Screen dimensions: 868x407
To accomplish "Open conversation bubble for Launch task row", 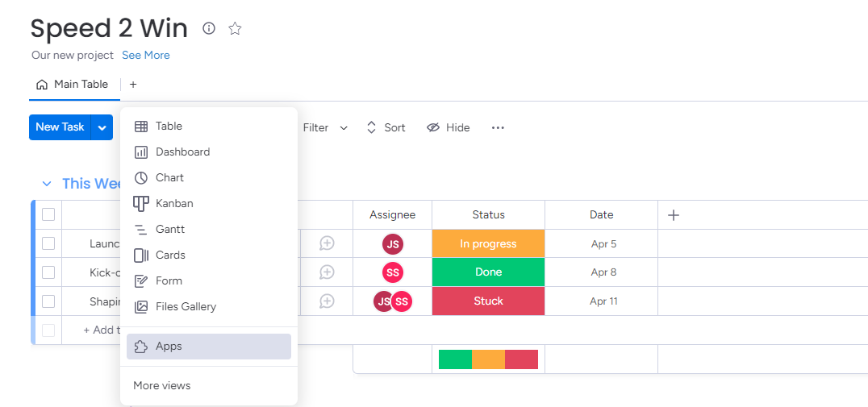I will (327, 243).
